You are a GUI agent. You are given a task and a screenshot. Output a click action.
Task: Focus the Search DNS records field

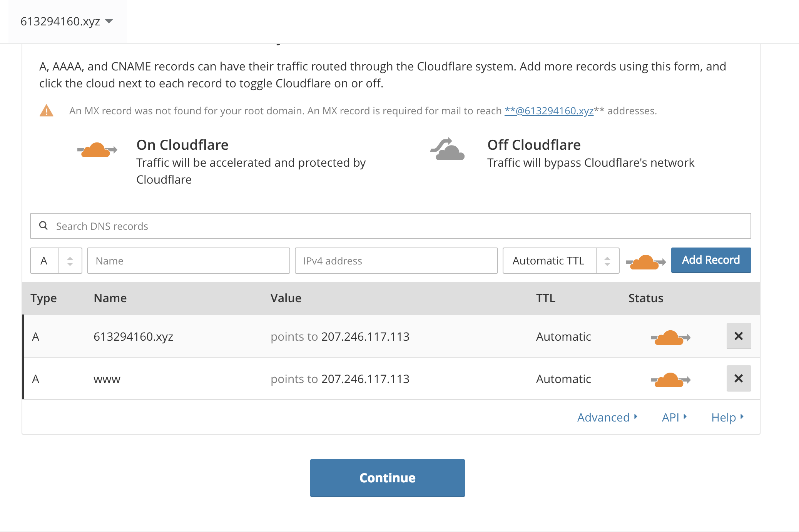tap(390, 226)
